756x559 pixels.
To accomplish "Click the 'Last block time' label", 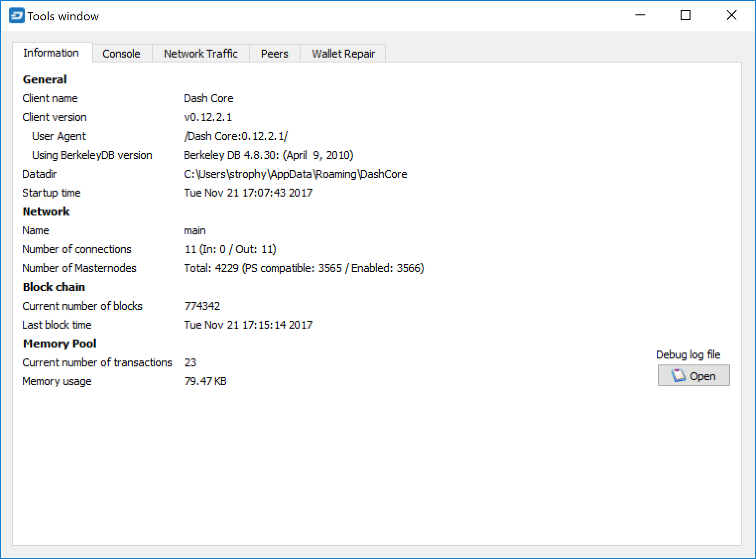I will (57, 325).
